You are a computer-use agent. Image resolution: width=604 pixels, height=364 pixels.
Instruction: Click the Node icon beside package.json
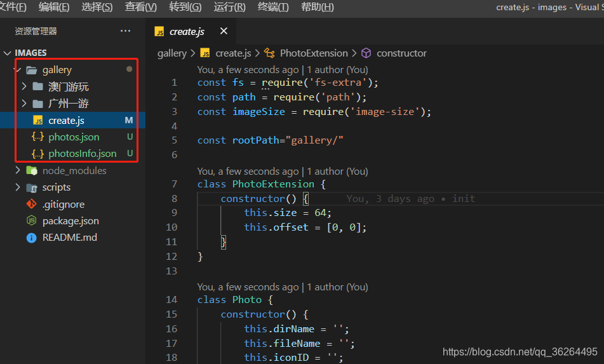coord(32,220)
